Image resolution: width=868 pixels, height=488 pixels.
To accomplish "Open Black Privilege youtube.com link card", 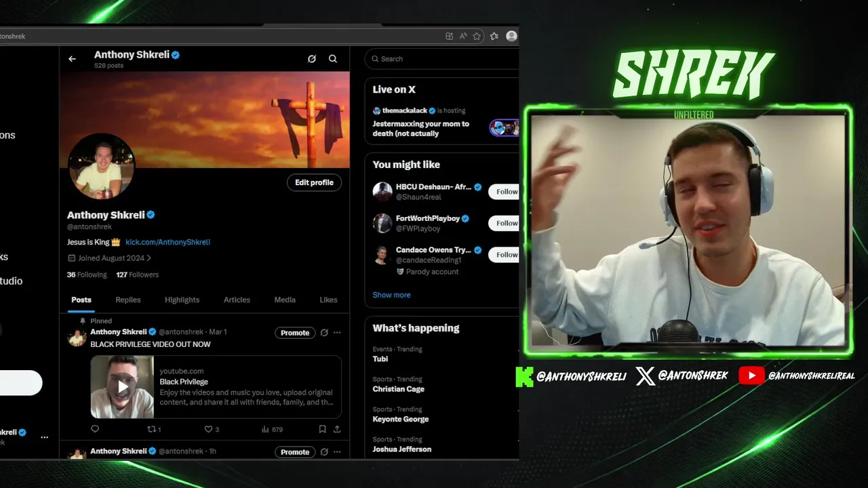I will (216, 387).
